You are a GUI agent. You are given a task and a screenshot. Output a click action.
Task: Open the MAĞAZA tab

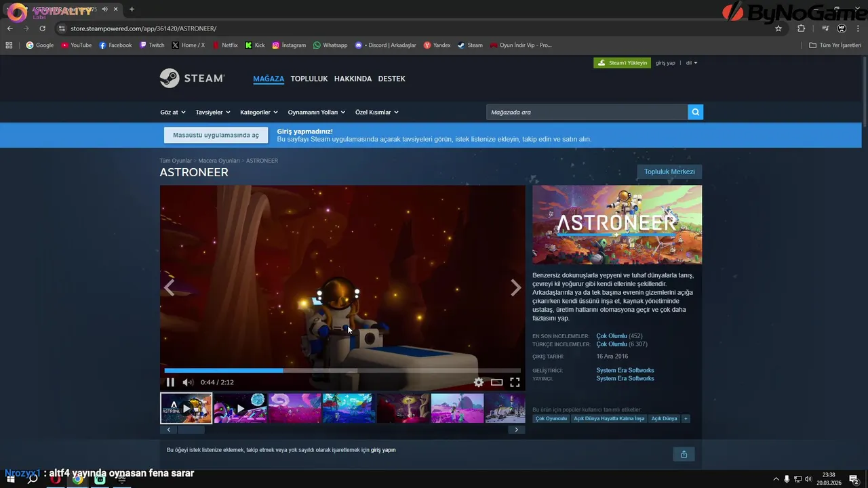(269, 79)
